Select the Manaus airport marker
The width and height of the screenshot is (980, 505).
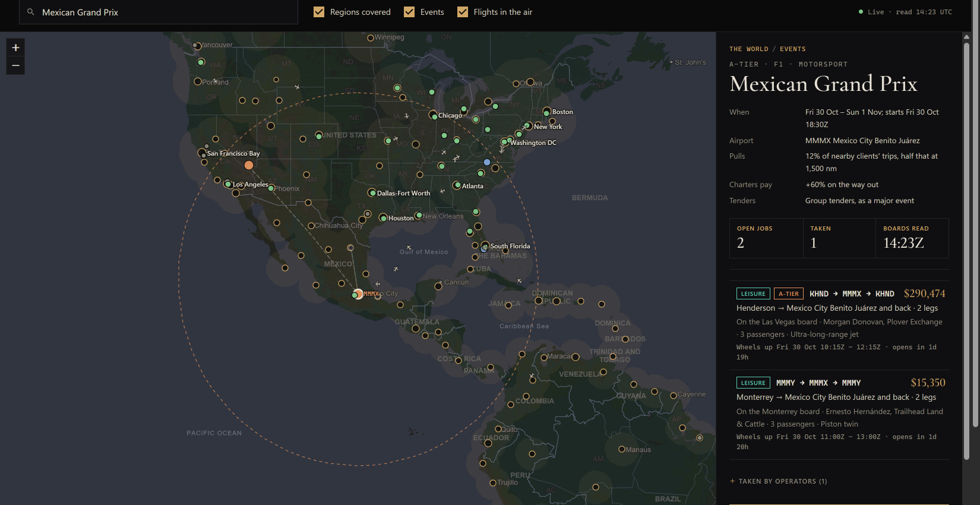(622, 449)
